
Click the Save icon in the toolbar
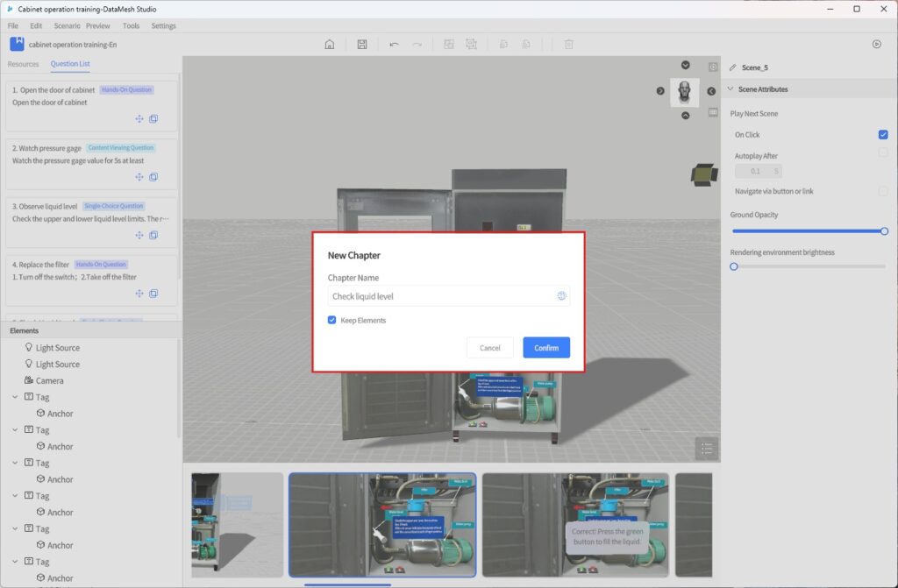tap(362, 45)
